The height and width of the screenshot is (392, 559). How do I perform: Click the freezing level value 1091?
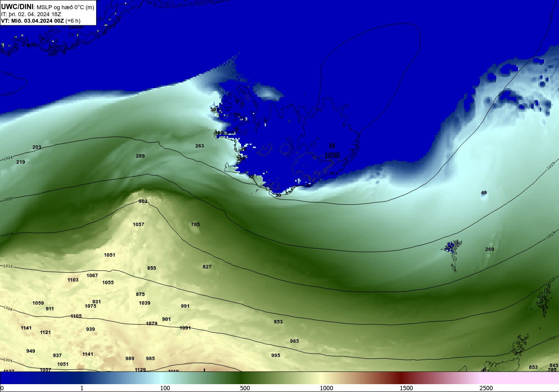(x=185, y=328)
